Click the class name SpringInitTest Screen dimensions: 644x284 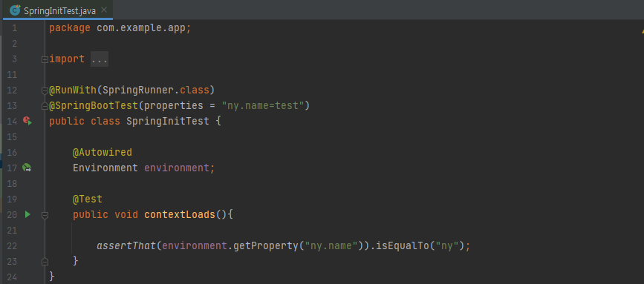tap(168, 121)
